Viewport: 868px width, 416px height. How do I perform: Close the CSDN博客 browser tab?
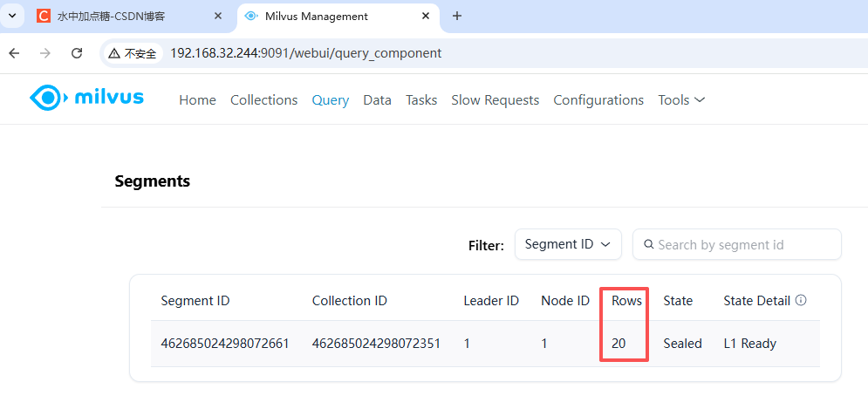point(218,16)
